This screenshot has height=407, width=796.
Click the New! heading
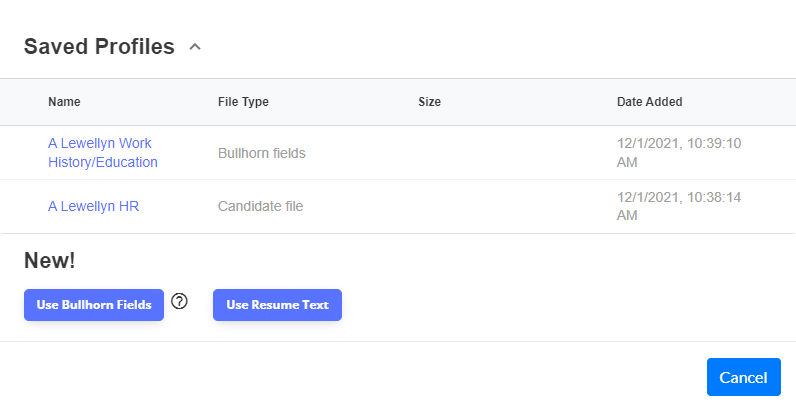pos(49,260)
